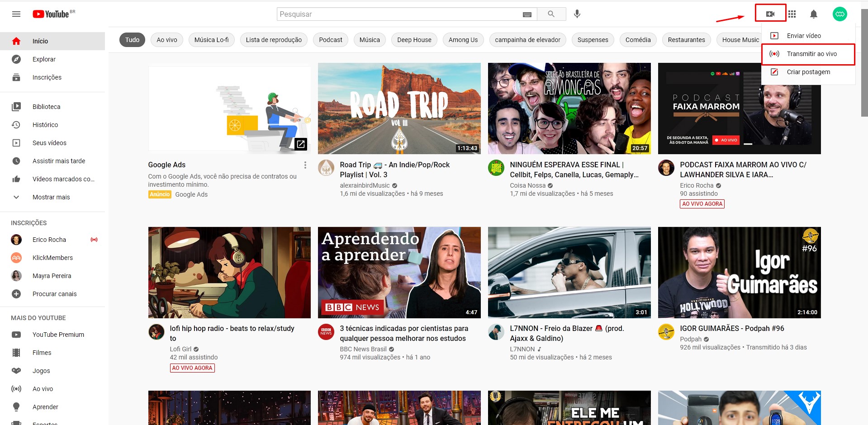Open the on-screen keyboard icon in search
Screen dimensions: 868x425
tap(527, 14)
